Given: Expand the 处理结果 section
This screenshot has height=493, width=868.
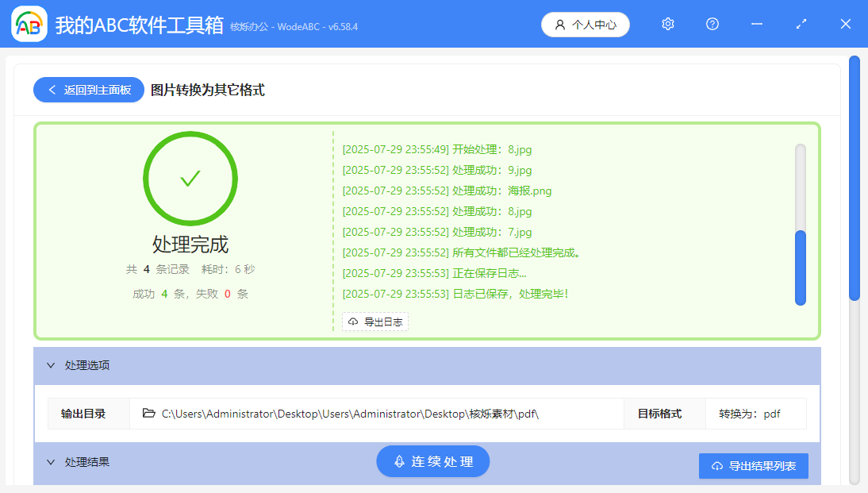Looking at the screenshot, I should pyautogui.click(x=49, y=461).
